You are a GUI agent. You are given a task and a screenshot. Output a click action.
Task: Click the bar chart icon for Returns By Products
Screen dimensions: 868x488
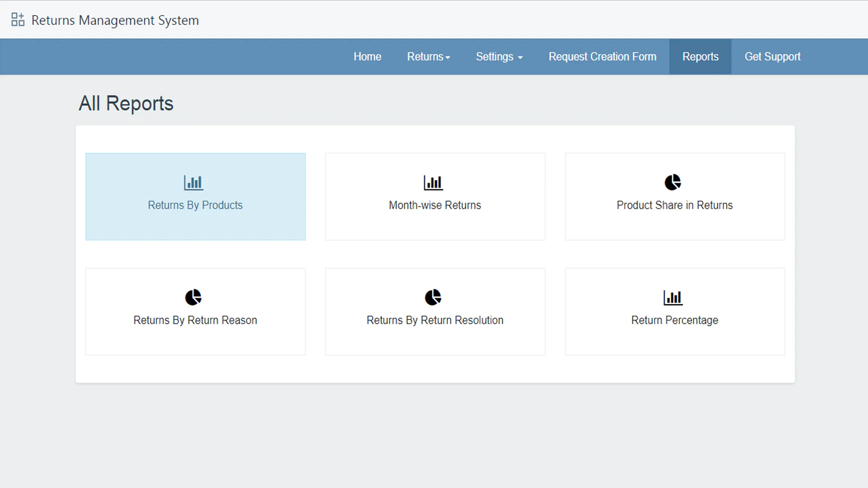coord(194,183)
